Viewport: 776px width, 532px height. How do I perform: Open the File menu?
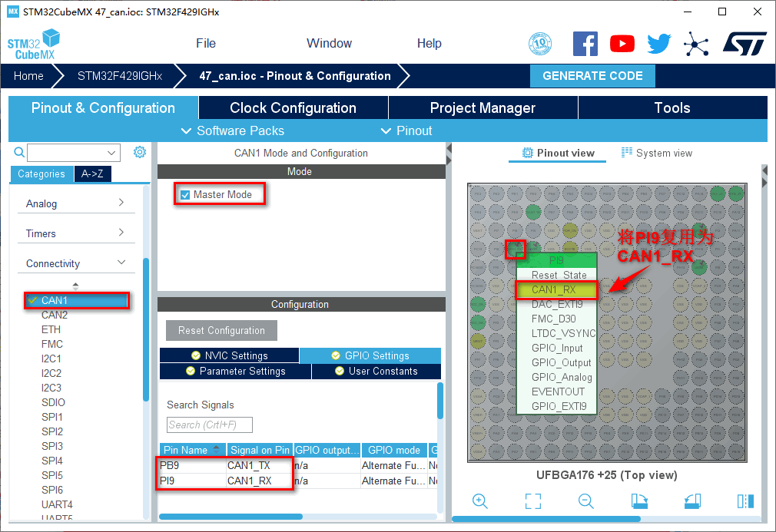(206, 44)
